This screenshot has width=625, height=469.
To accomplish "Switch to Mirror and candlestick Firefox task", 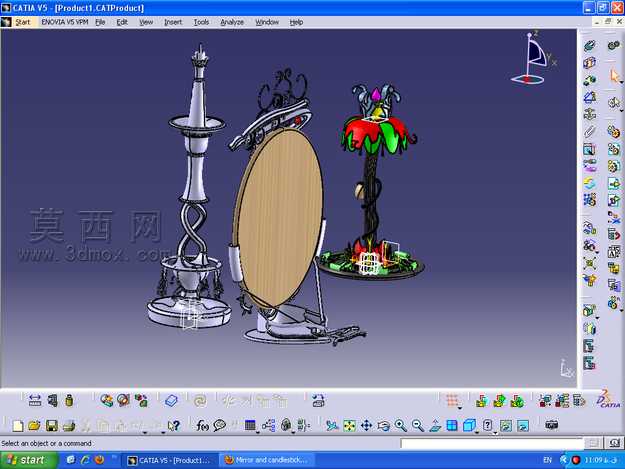I will point(266,460).
